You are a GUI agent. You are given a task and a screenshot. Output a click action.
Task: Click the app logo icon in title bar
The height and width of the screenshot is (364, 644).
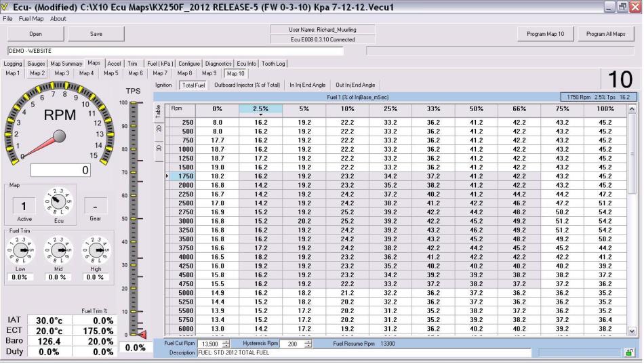(x=5, y=7)
